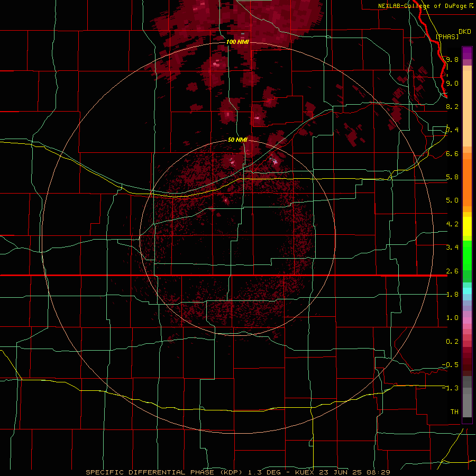Click the NEXLAB-College of DuPage label
The height and width of the screenshot is (476, 476).
422,6
